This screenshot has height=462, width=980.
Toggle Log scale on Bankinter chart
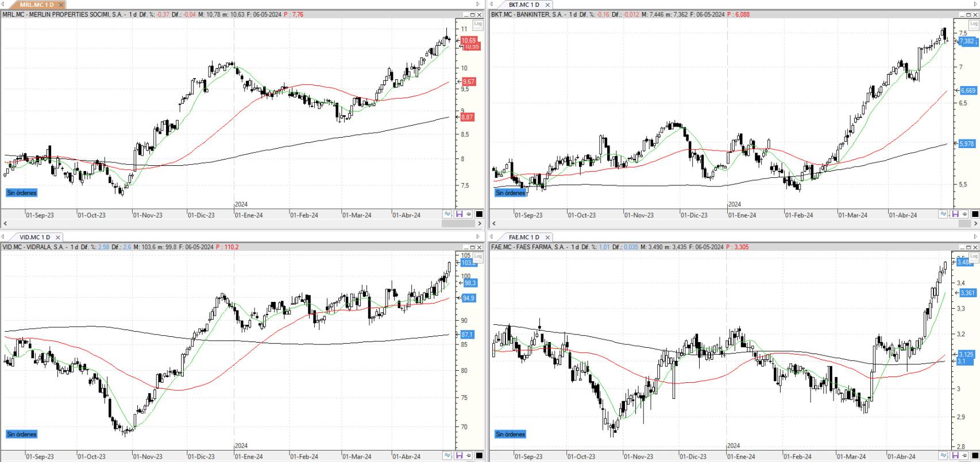coord(973,24)
